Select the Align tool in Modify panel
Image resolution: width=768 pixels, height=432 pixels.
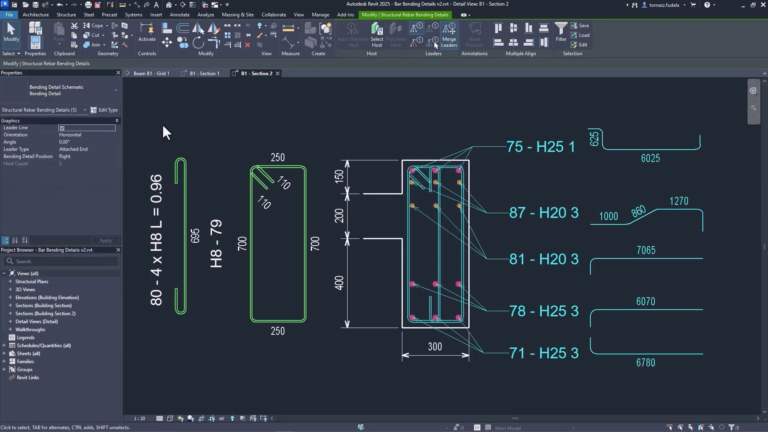tap(167, 28)
